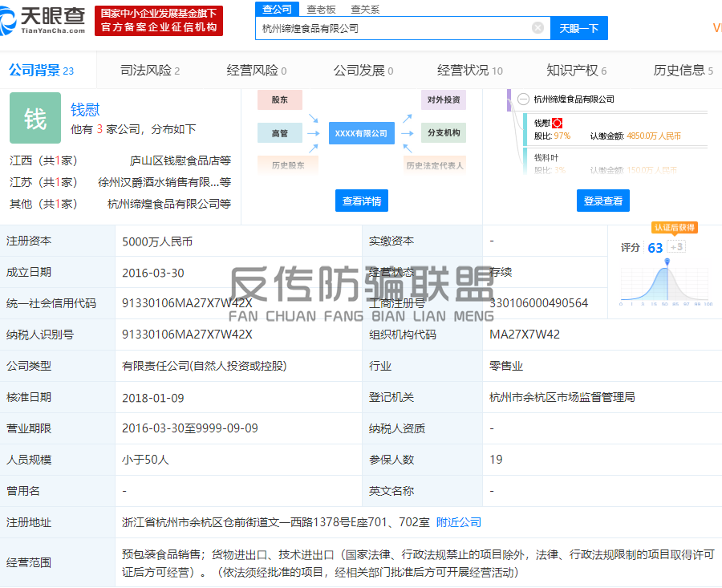This screenshot has height=588, width=722.
Task: Click the 登录查看 button
Action: pyautogui.click(x=602, y=201)
